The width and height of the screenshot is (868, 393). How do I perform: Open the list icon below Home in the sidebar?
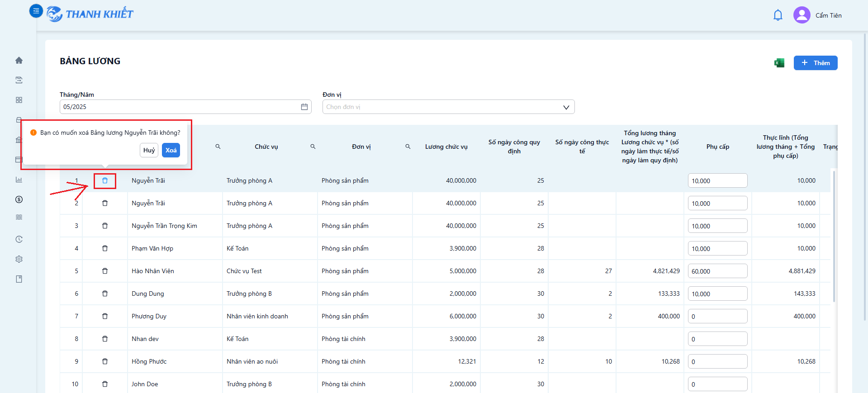[x=19, y=80]
